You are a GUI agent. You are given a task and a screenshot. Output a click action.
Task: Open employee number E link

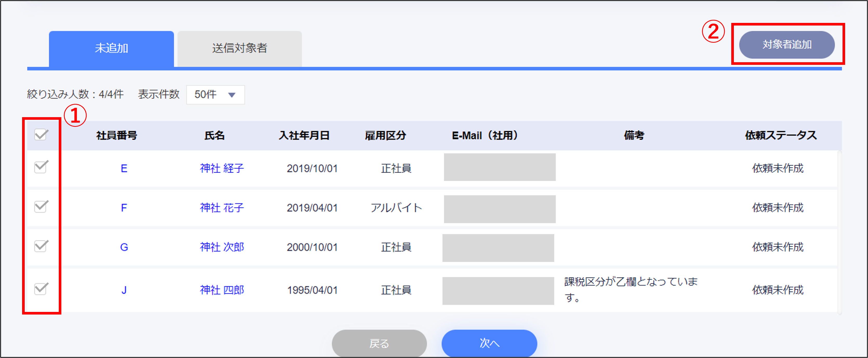(x=124, y=168)
